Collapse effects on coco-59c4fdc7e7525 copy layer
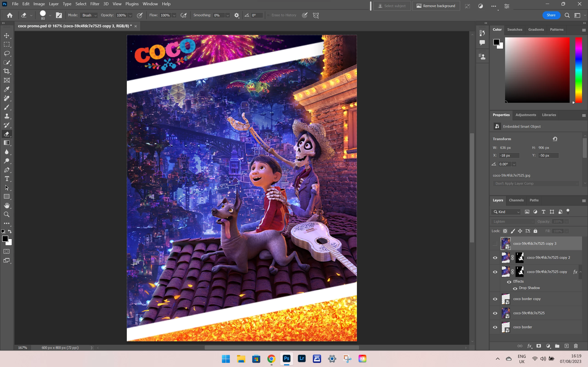Screen dimensions: 588x367 580,272
